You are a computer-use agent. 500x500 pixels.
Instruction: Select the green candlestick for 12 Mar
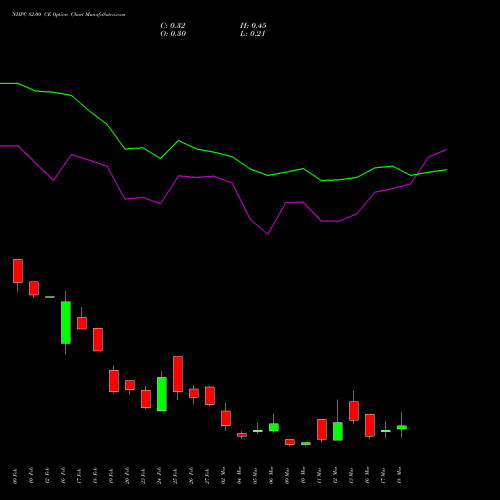coord(338,431)
